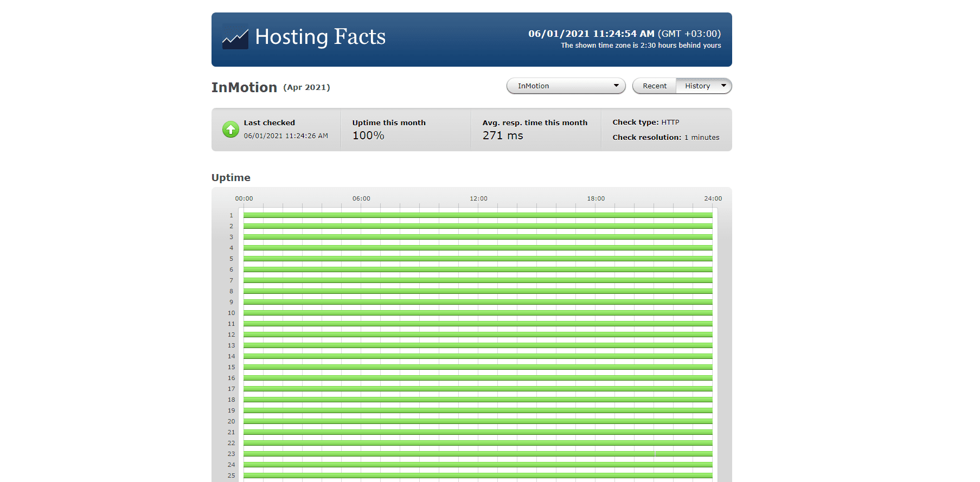Click the day 12 row number

coord(232,335)
